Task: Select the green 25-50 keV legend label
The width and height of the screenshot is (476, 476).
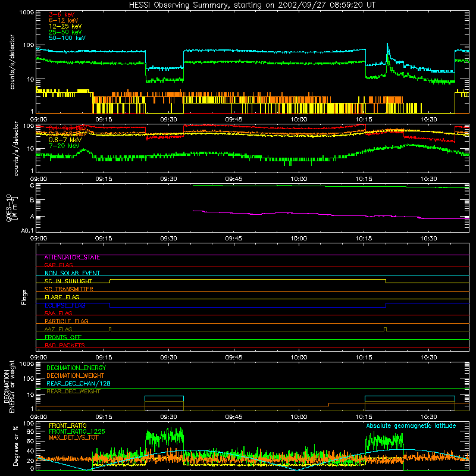Action: pyautogui.click(x=65, y=32)
